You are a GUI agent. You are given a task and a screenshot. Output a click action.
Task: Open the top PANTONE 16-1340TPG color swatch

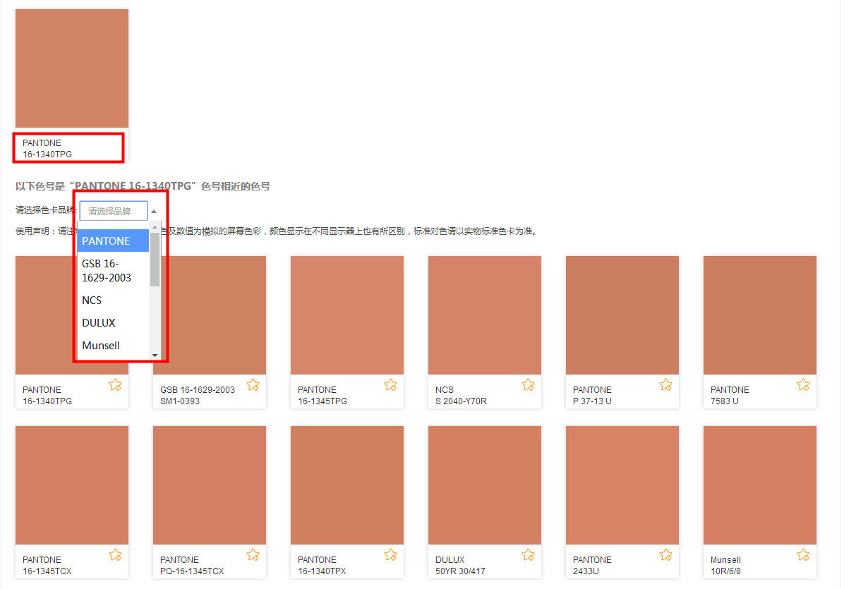(x=72, y=68)
